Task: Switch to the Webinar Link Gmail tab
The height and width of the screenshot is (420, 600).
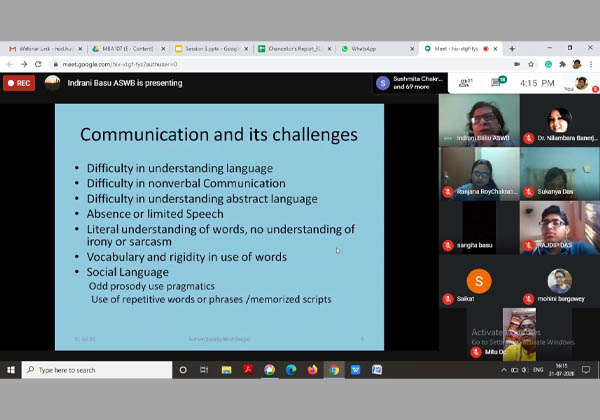Action: click(x=45, y=49)
